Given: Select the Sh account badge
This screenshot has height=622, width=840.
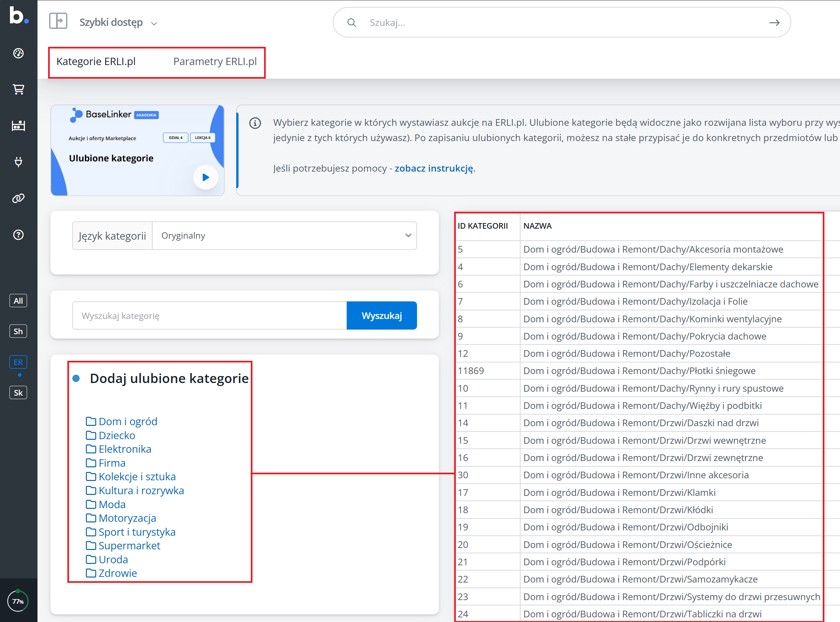Looking at the screenshot, I should click(x=18, y=331).
